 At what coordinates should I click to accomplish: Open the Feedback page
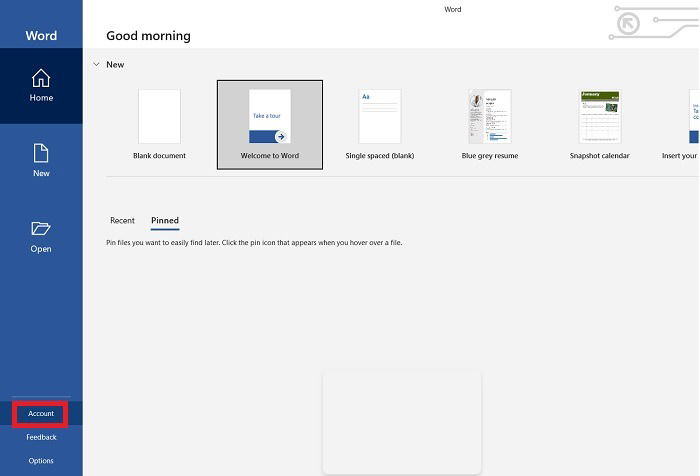coord(41,437)
